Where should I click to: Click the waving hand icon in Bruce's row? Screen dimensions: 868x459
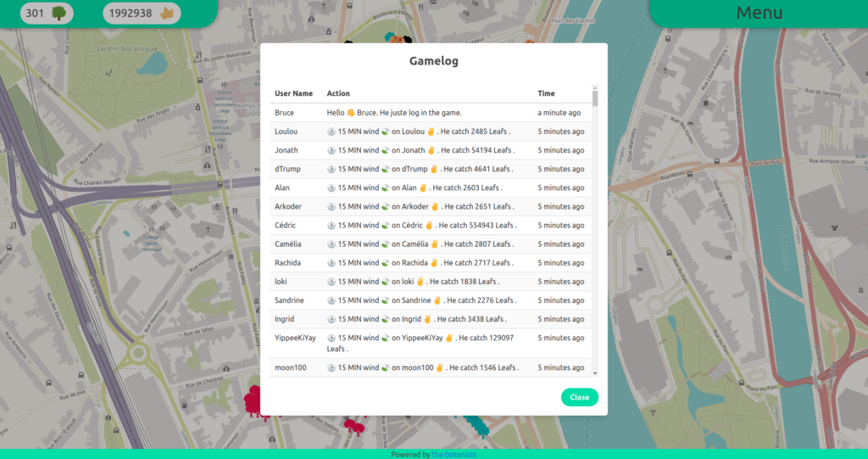(350, 113)
